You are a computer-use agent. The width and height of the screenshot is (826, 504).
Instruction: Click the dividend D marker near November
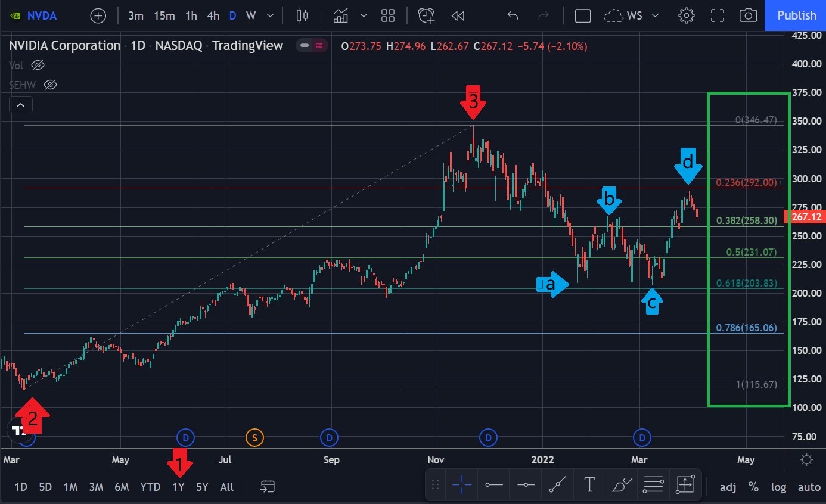pyautogui.click(x=489, y=438)
